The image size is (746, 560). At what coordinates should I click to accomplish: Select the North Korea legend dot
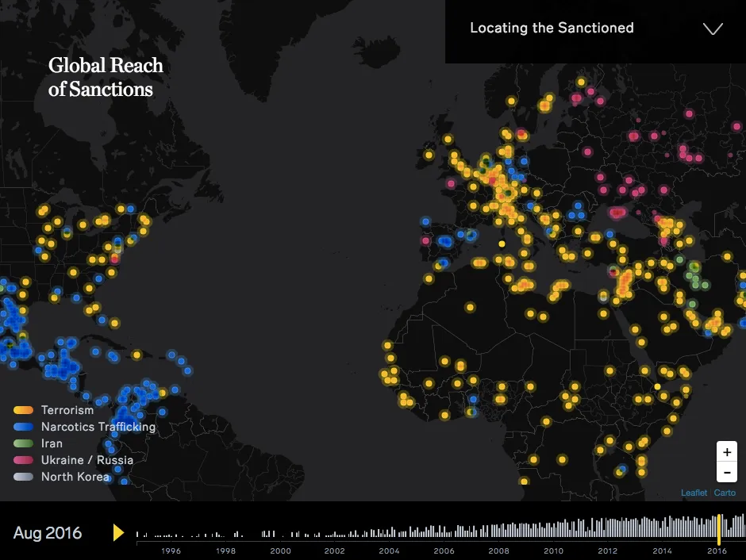(23, 477)
